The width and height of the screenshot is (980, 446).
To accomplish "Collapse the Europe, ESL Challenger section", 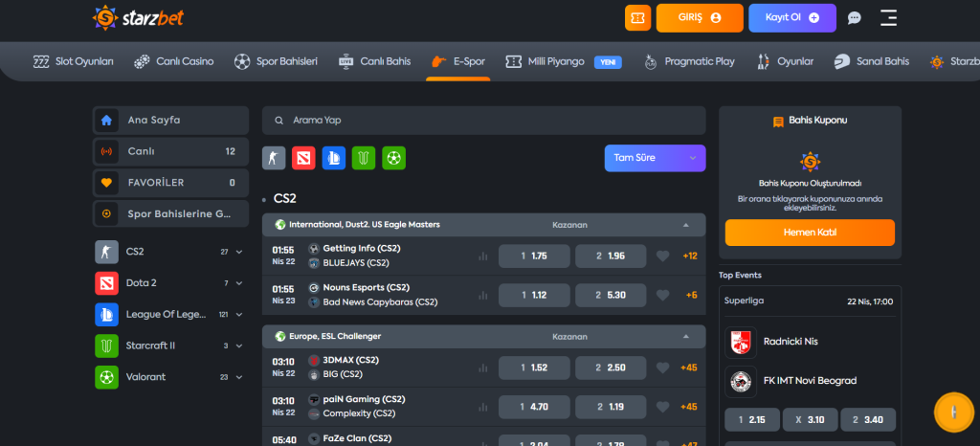I will point(685,337).
